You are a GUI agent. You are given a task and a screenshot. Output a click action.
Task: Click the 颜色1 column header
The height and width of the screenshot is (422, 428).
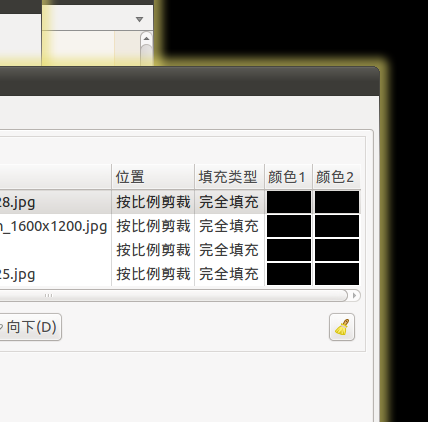pyautogui.click(x=288, y=177)
